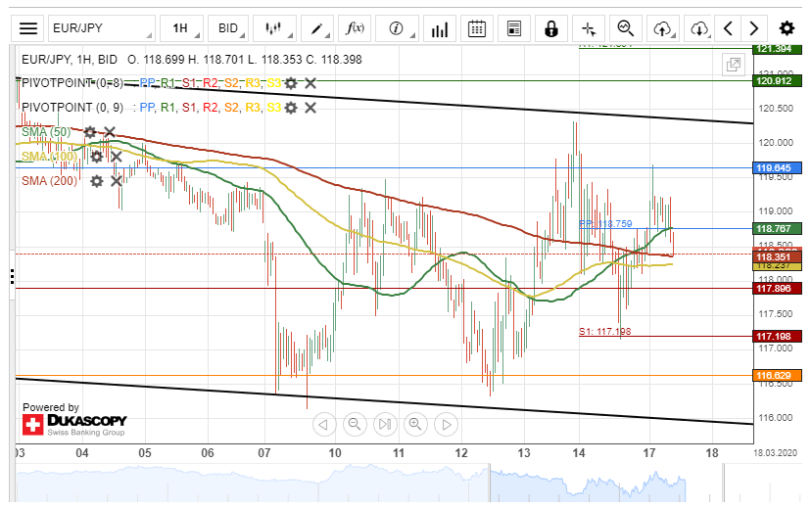Click the 18.03.2020 date label
Image resolution: width=812 pixels, height=510 pixels.
pyautogui.click(x=775, y=453)
